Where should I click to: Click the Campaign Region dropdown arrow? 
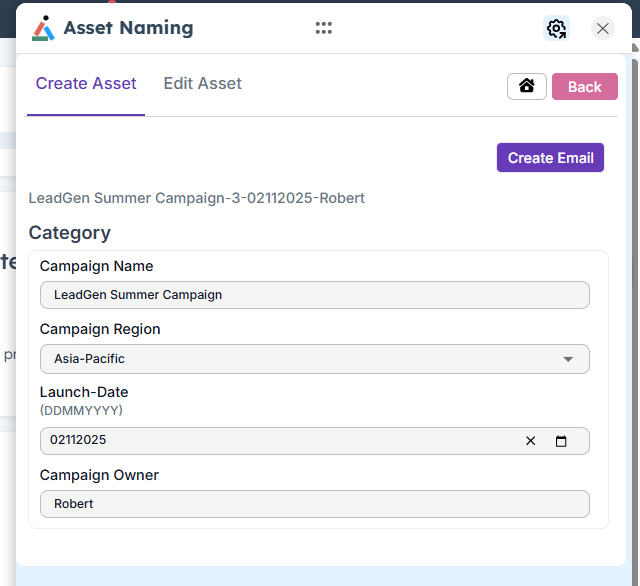pyautogui.click(x=568, y=359)
